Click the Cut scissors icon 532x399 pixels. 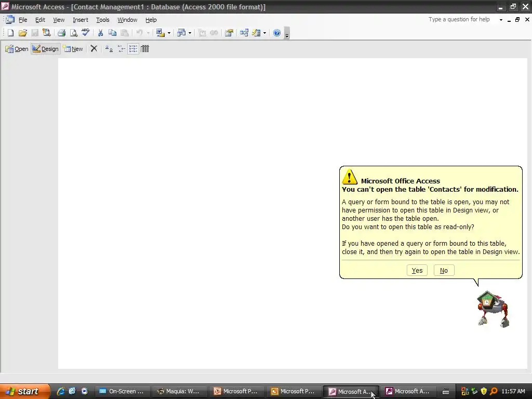tap(100, 33)
